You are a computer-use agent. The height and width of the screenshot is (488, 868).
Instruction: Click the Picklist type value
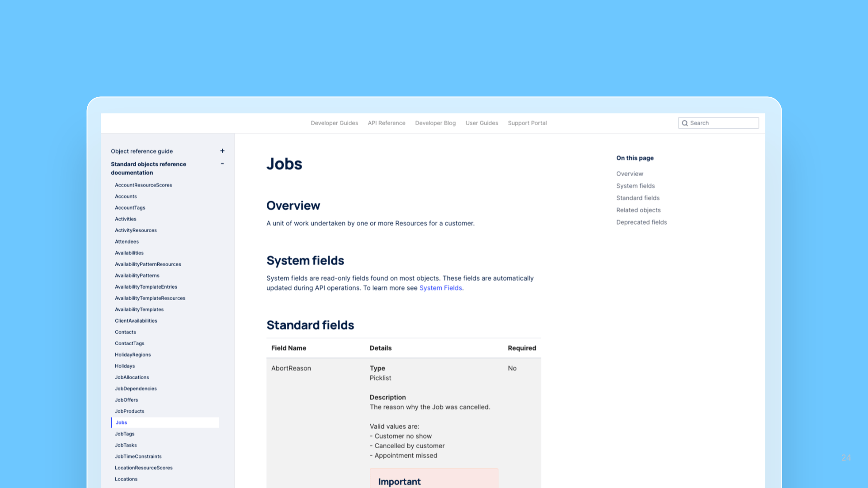380,378
